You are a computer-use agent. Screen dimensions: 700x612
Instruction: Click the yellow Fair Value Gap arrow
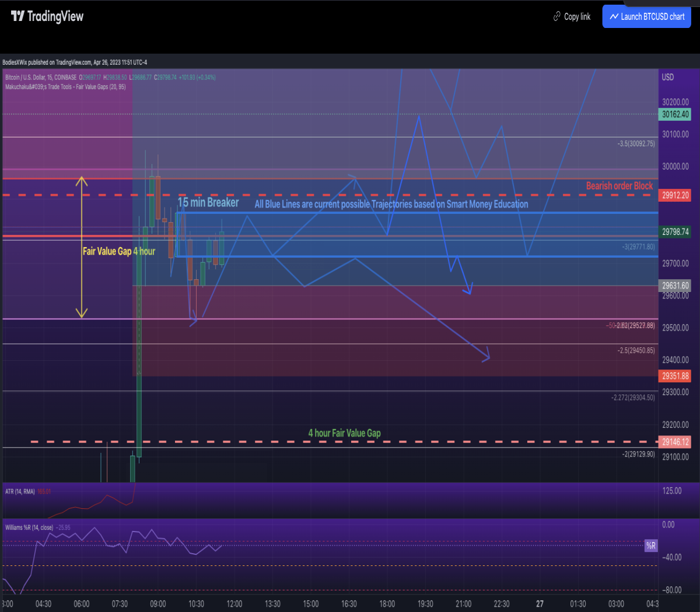tap(82, 247)
